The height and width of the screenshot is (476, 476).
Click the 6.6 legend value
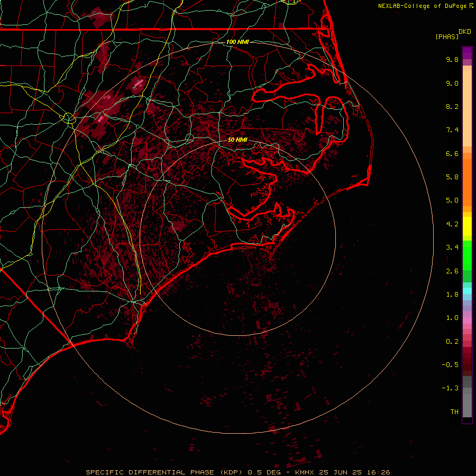coord(452,153)
